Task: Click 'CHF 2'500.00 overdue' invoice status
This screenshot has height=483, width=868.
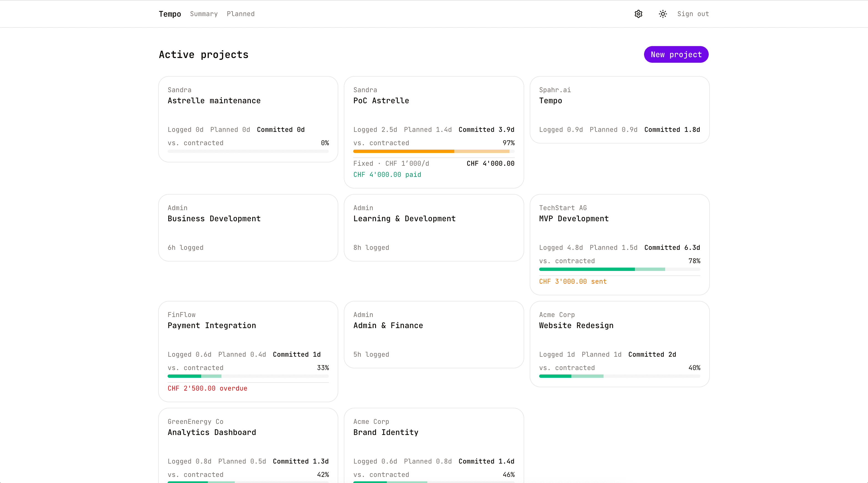Action: coord(207,388)
